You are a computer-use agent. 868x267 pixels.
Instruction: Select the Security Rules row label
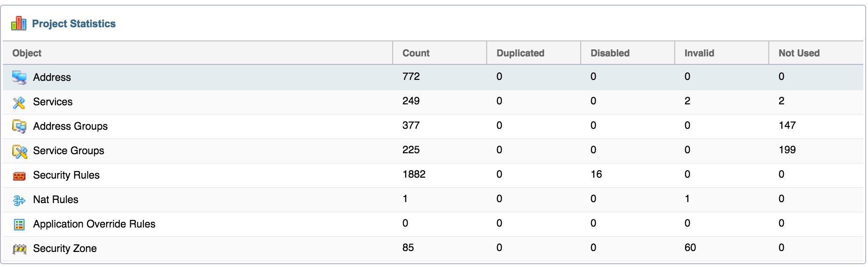click(66, 175)
